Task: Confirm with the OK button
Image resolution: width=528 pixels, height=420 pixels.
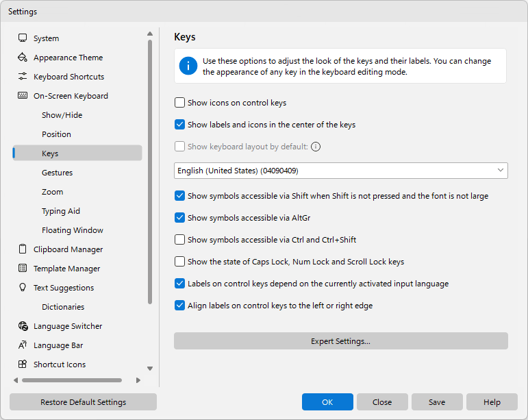Action: click(327, 402)
